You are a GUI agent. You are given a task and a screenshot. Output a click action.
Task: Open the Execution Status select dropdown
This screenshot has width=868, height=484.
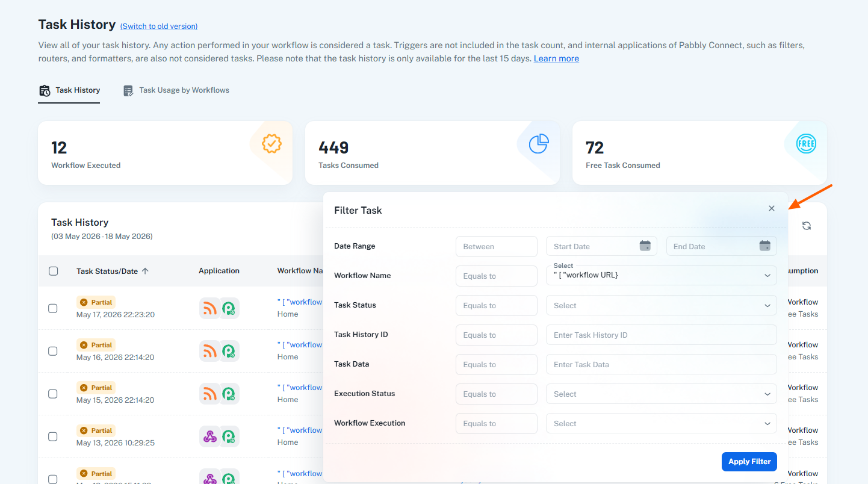pos(662,394)
